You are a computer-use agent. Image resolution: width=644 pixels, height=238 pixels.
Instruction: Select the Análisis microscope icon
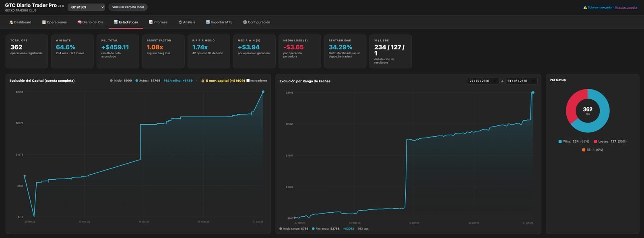[x=180, y=22]
